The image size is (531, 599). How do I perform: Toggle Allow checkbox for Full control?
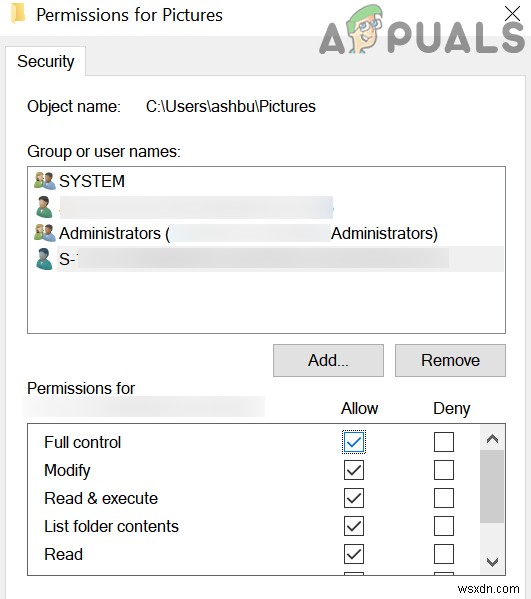click(x=354, y=442)
